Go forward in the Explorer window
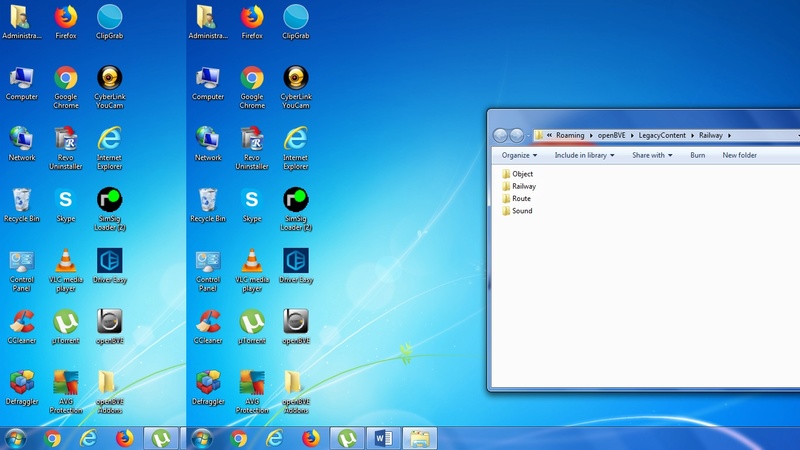 pyautogui.click(x=516, y=135)
